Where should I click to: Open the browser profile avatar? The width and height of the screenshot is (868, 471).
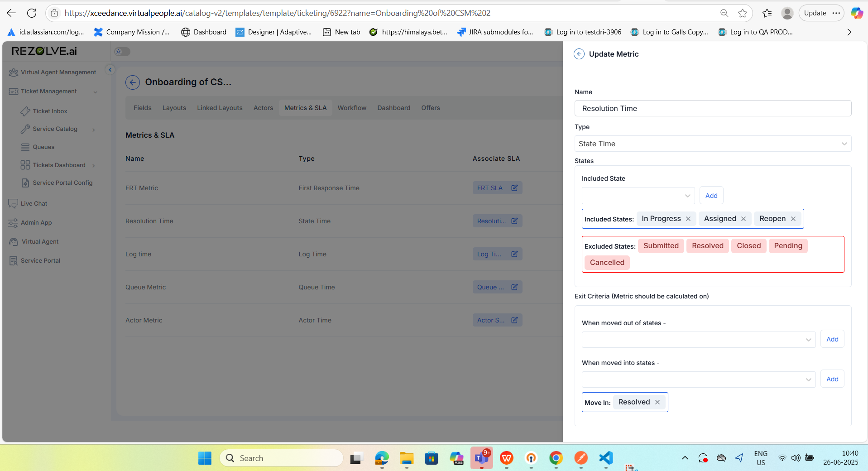(787, 13)
